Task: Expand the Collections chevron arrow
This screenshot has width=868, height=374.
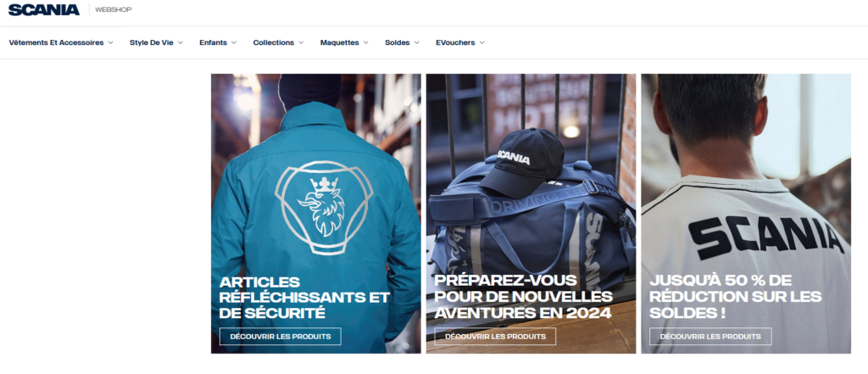Action: [301, 42]
